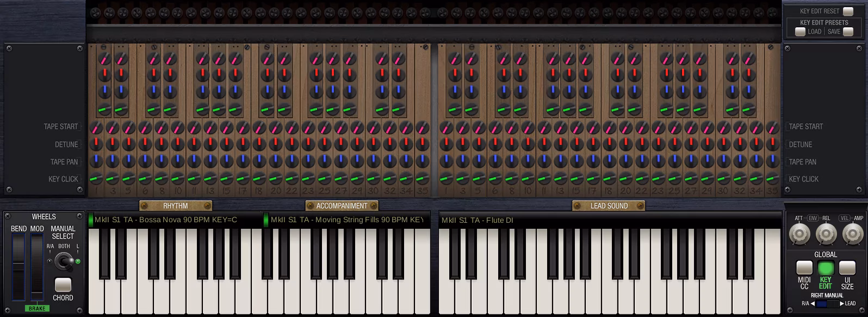The width and height of the screenshot is (868, 317).
Task: Open the Rhythm sound selector tab
Action: point(176,206)
